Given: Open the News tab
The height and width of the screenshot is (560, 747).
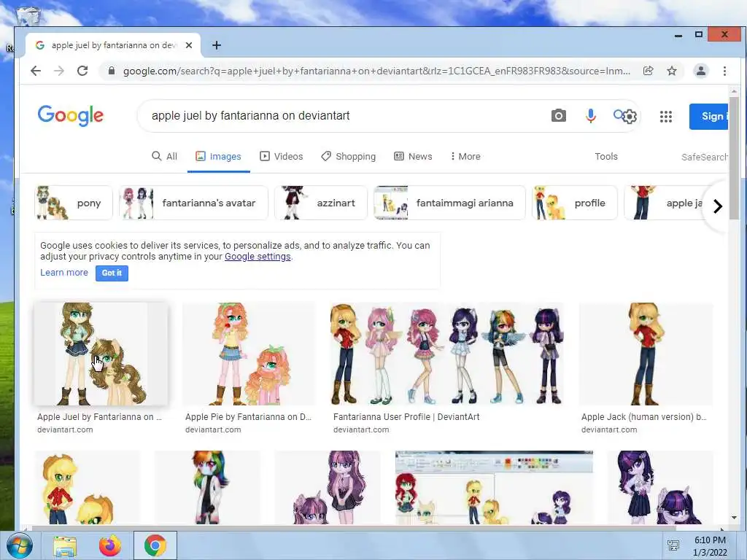Looking at the screenshot, I should (x=413, y=156).
